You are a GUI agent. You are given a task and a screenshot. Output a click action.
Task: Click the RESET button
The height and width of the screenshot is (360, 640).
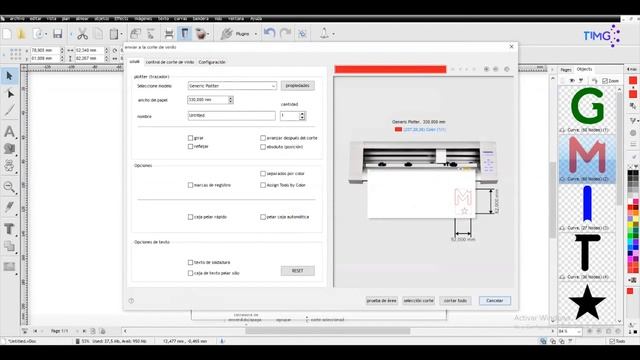coord(298,271)
